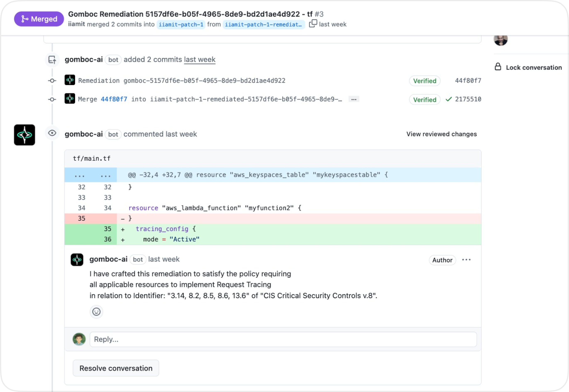569x392 pixels.
Task: Open the inline comment options ellipsis menu
Action: click(x=466, y=260)
